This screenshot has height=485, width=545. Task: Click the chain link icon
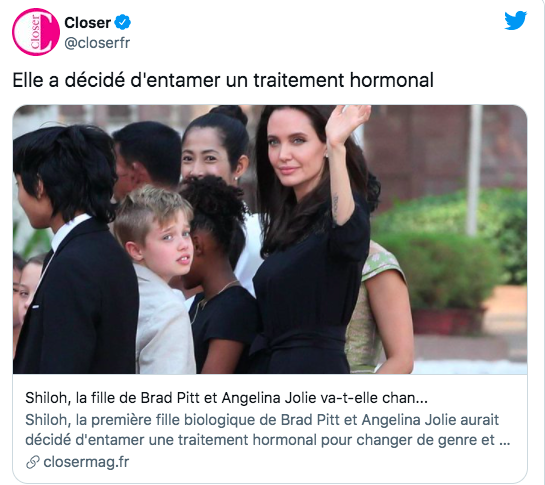point(33,462)
